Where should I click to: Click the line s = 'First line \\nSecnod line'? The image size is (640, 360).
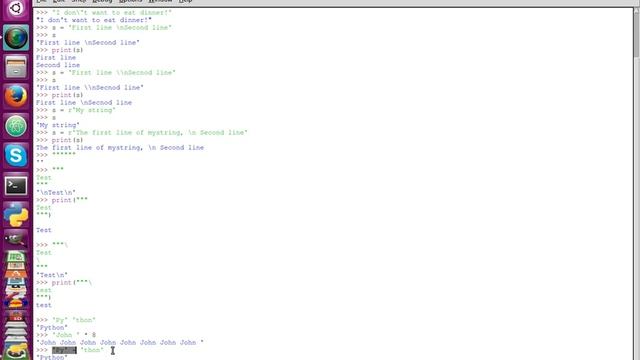click(x=106, y=73)
